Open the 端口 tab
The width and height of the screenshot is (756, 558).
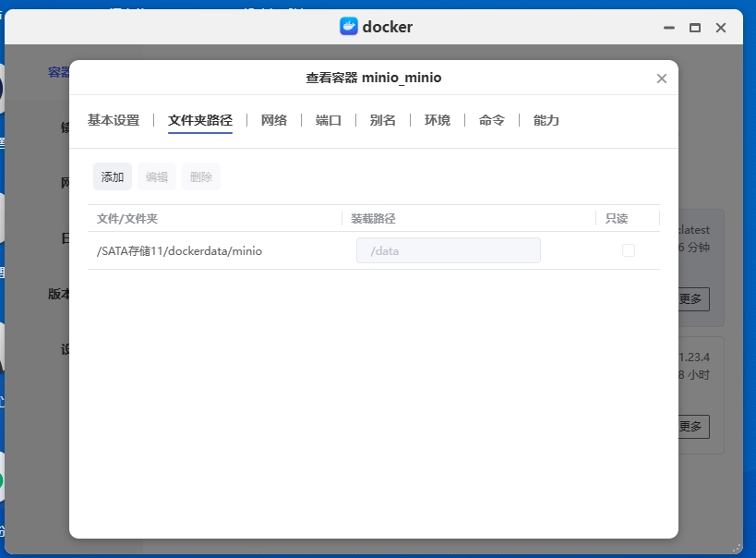pos(329,120)
